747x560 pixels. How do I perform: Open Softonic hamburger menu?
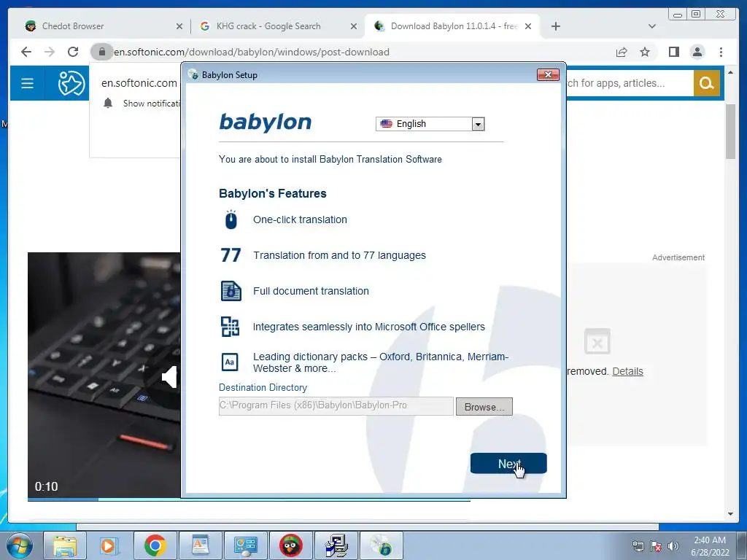27,83
